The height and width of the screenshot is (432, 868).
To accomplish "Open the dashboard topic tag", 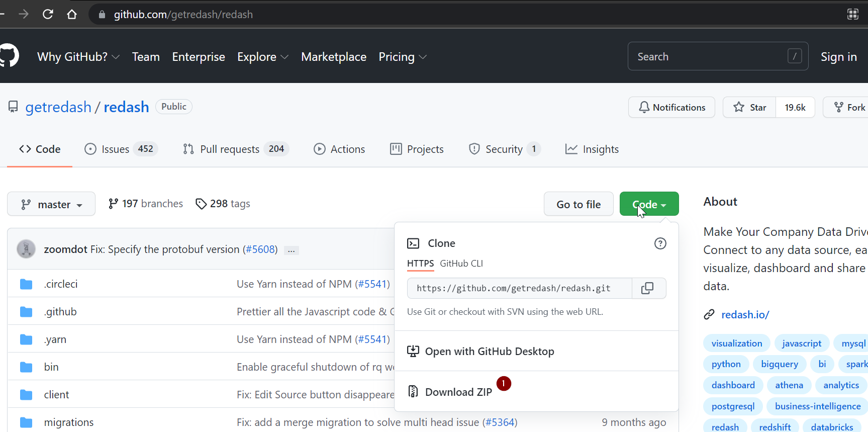I will pyautogui.click(x=733, y=385).
